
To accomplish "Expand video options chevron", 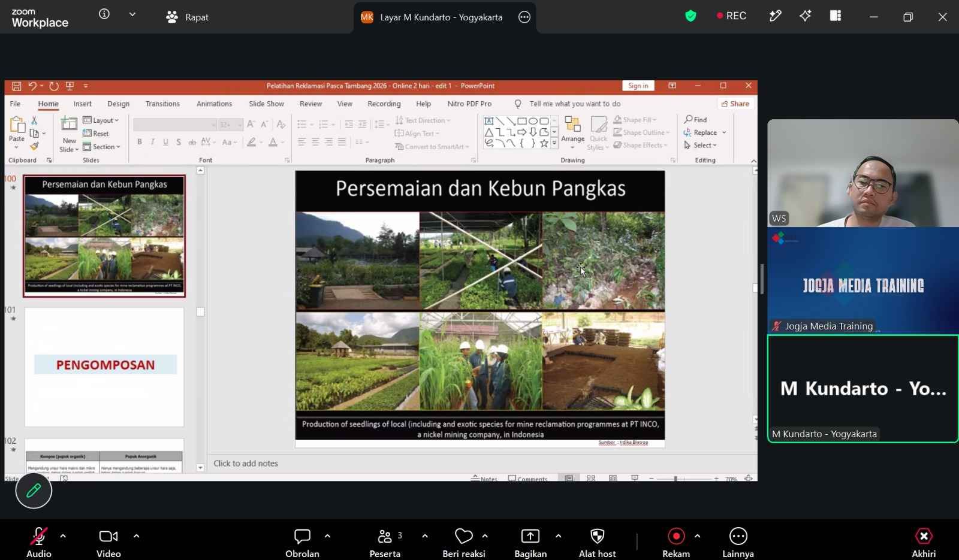I will pos(137,536).
